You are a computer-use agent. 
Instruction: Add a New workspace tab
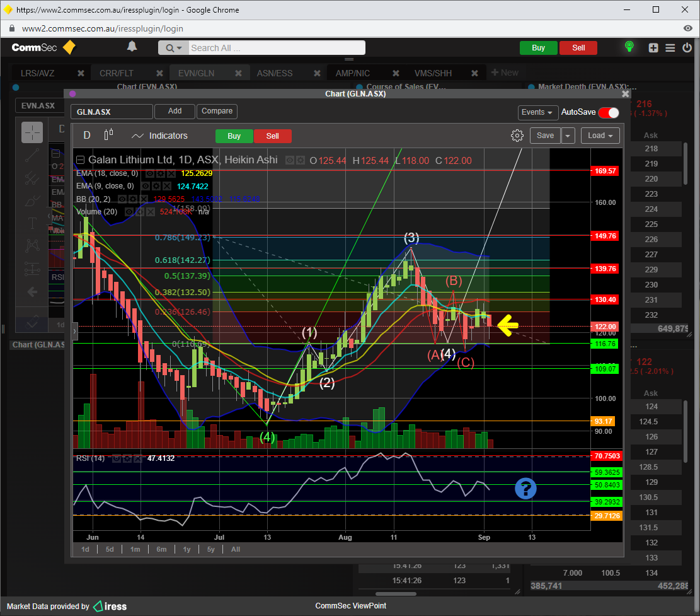click(505, 73)
